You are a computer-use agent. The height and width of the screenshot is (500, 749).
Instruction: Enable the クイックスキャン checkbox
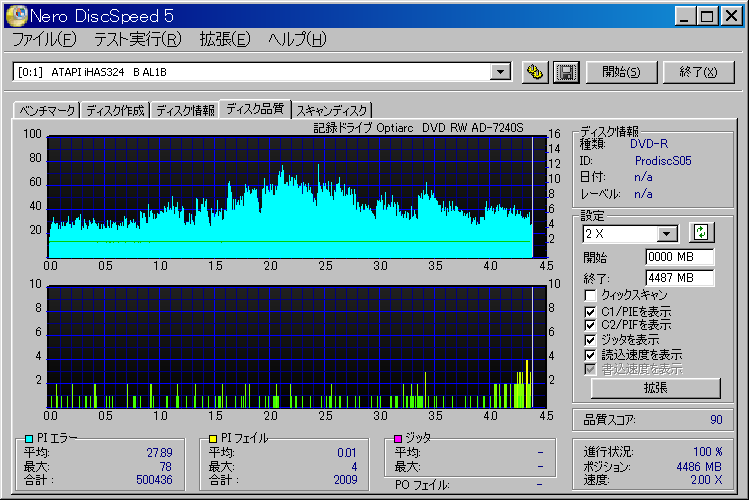[x=590, y=295]
